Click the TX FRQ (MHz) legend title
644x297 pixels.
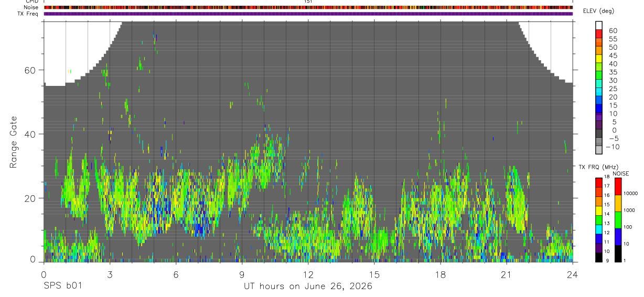596,167
